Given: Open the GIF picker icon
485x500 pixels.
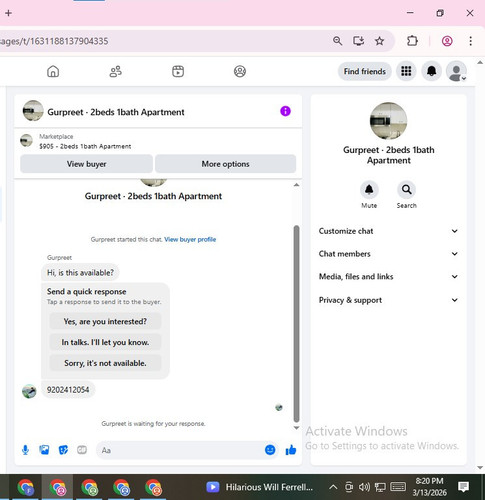Looking at the screenshot, I should [82, 450].
